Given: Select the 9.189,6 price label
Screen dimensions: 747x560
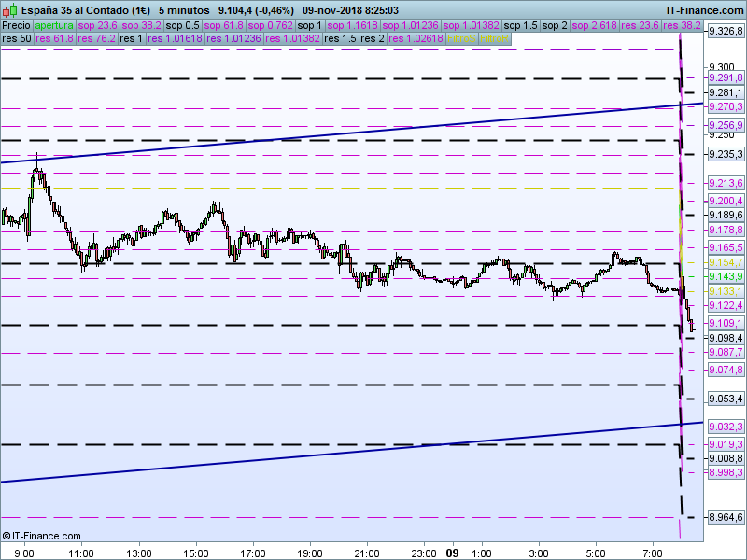Looking at the screenshot, I should (726, 216).
